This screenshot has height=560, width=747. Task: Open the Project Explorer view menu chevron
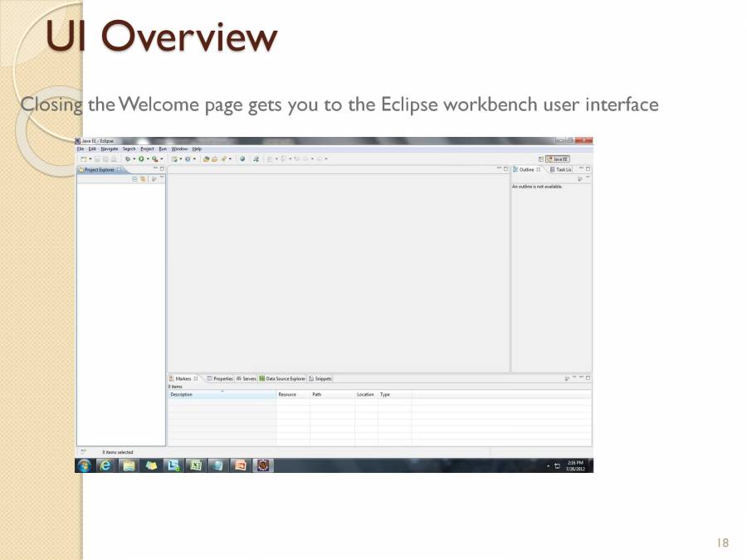point(154,178)
